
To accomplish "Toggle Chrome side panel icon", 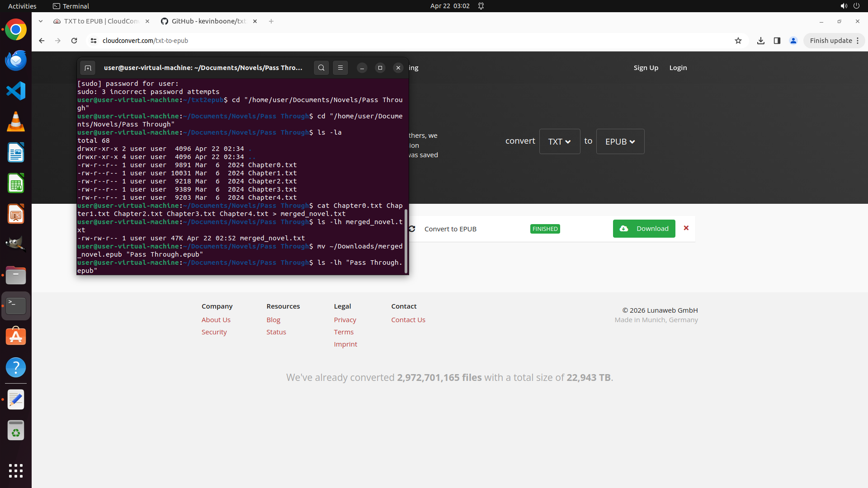I will click(x=777, y=41).
